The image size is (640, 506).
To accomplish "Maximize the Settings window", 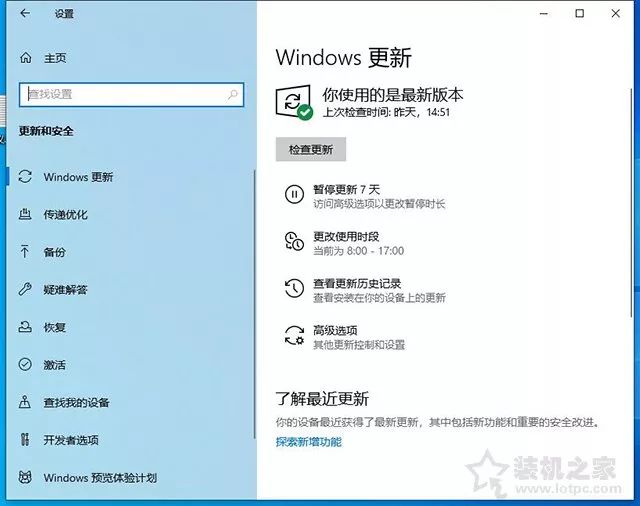I will (x=580, y=13).
